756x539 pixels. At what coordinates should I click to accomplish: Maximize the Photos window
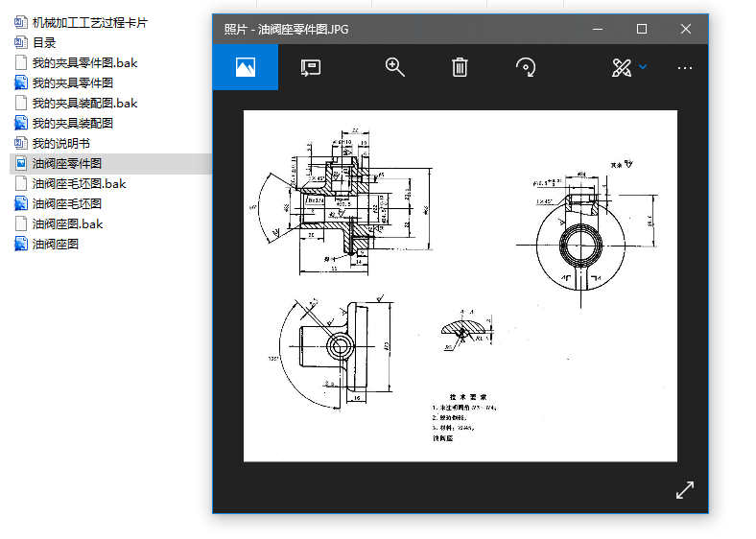point(642,29)
